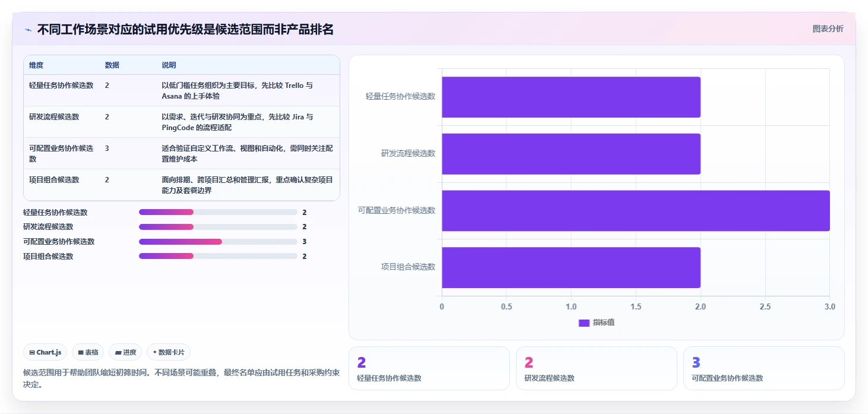The height and width of the screenshot is (414, 868).
Task: Click the lightning icon beside the title
Action: point(28,30)
